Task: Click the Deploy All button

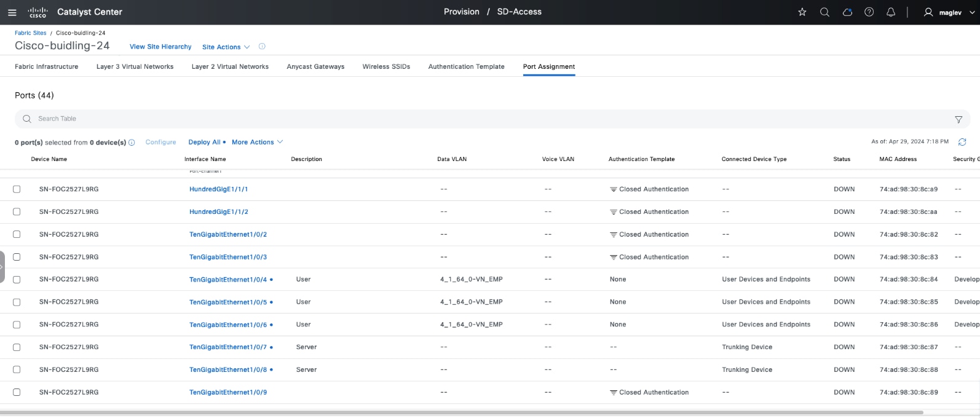Action: [x=205, y=142]
